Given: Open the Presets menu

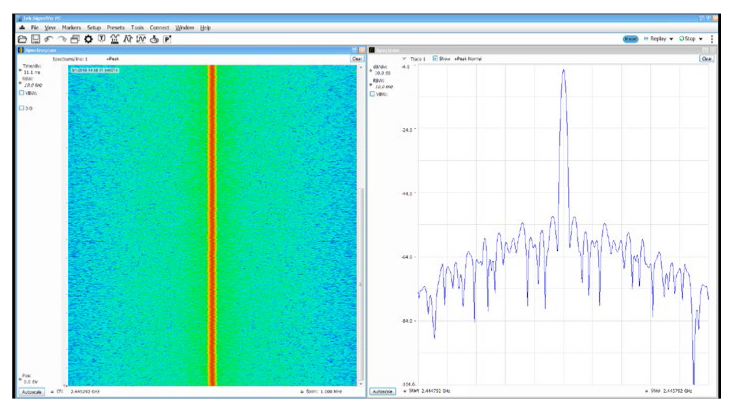Looking at the screenshot, I should 116,27.
